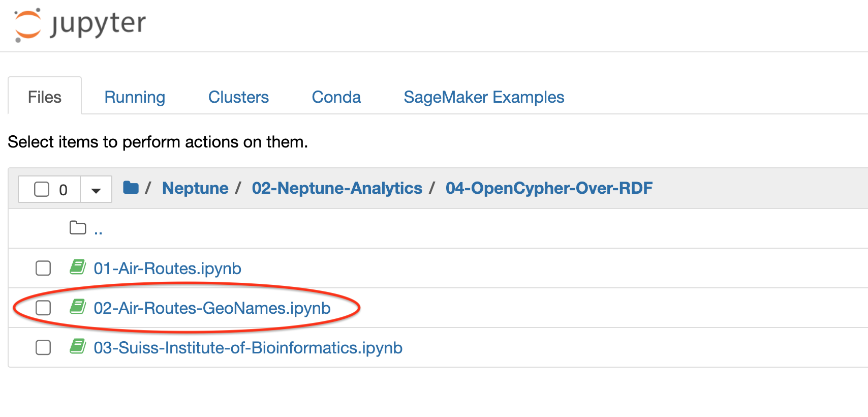Click the notebook icon beside 03-Suiss-Institute-of-Bioinformatics.ipynb
The height and width of the screenshot is (417, 868).
click(x=78, y=346)
